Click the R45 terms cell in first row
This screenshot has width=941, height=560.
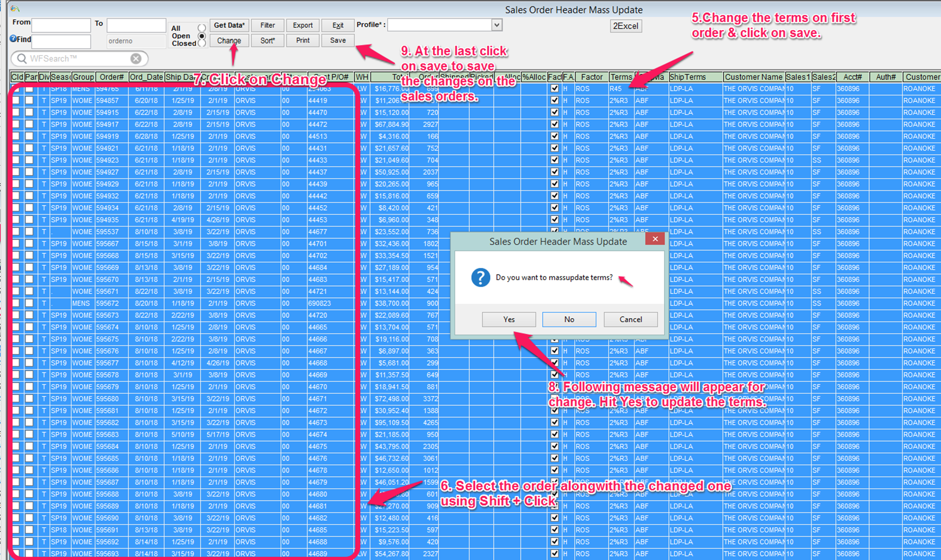click(x=616, y=88)
